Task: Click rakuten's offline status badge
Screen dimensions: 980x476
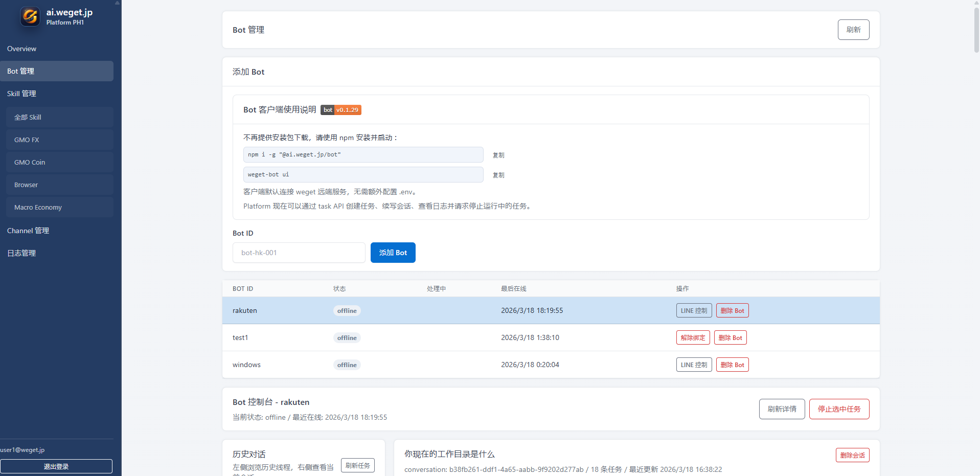Action: (347, 311)
